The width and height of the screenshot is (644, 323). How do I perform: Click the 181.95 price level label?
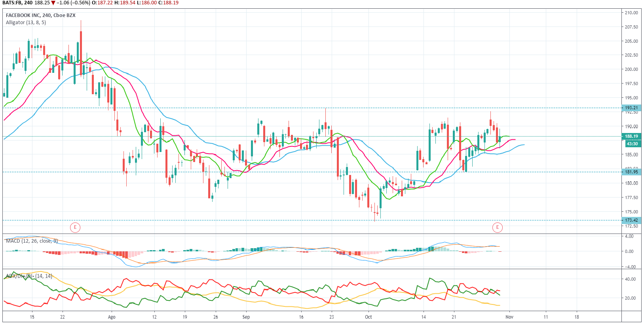pos(631,172)
